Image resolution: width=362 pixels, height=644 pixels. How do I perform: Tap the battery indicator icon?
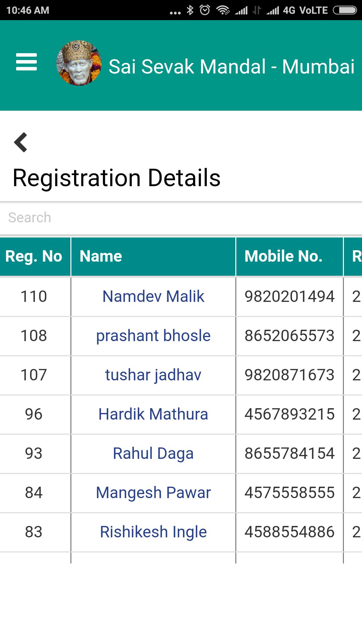click(x=345, y=10)
